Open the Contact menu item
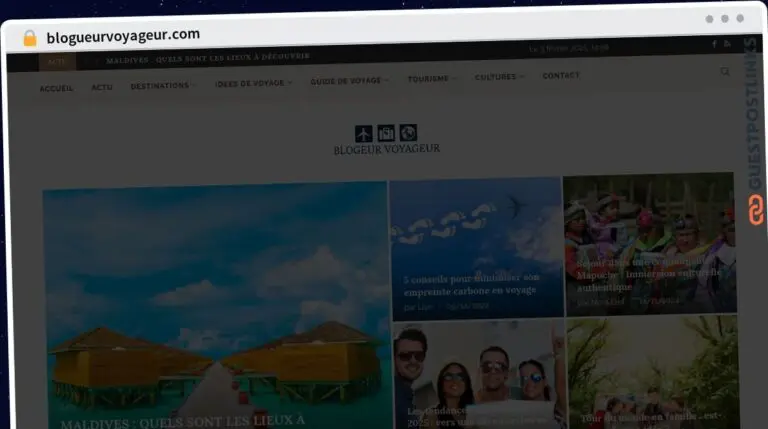Viewport: 768px width, 429px height. click(x=561, y=75)
